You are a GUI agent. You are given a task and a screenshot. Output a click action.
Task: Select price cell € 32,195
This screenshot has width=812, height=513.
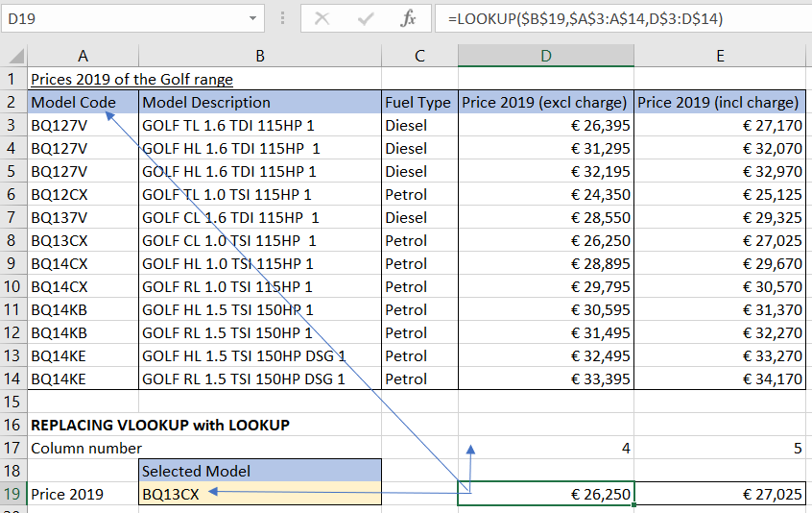[546, 172]
